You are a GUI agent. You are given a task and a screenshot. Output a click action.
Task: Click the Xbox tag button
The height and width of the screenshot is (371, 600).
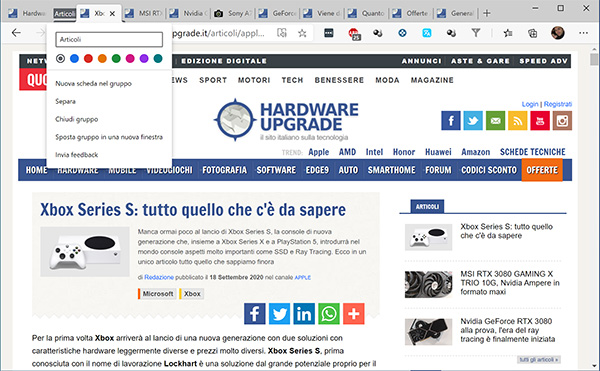click(191, 294)
